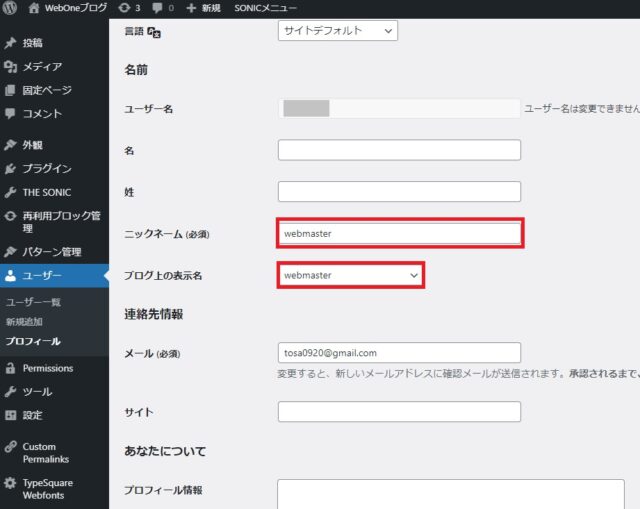Go to 新規追加 user submenu
Image resolution: width=640 pixels, height=509 pixels.
click(24, 322)
